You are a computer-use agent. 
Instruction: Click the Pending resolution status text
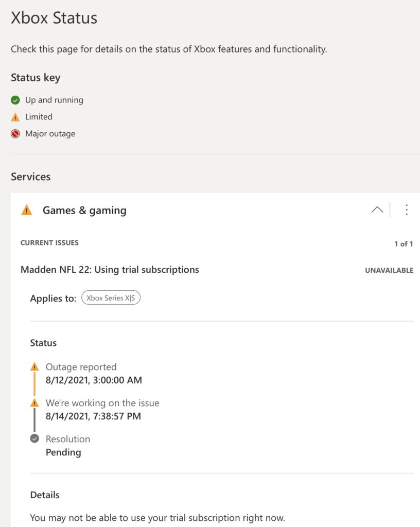(x=63, y=452)
